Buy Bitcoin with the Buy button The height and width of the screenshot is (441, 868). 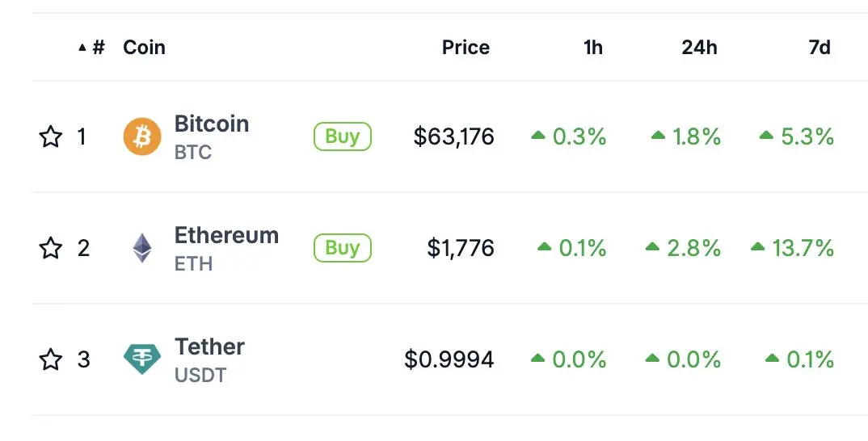pos(343,136)
